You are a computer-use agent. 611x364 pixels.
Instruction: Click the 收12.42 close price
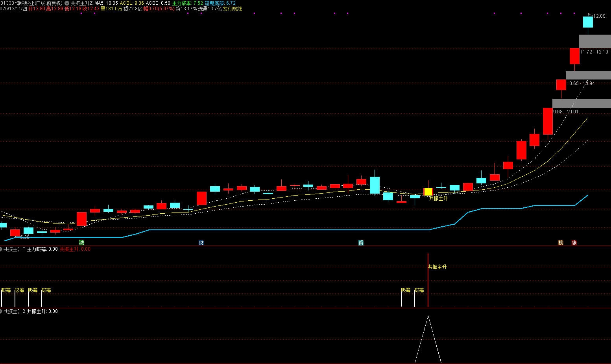tap(91, 9)
